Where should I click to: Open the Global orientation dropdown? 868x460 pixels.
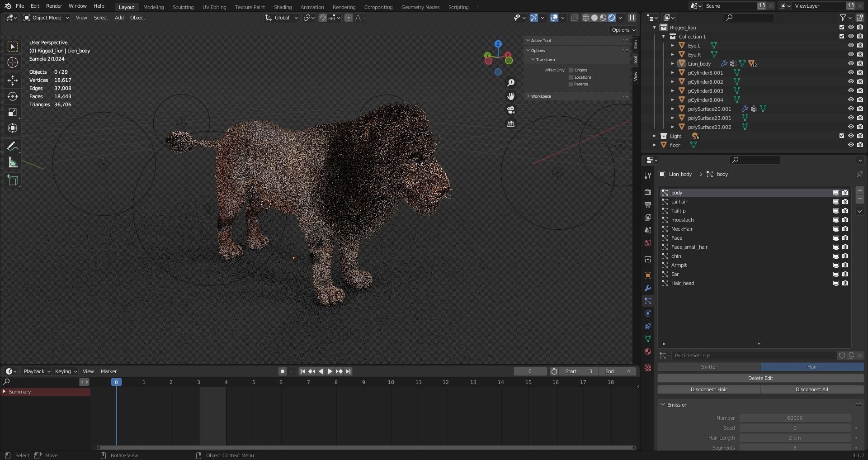point(282,18)
